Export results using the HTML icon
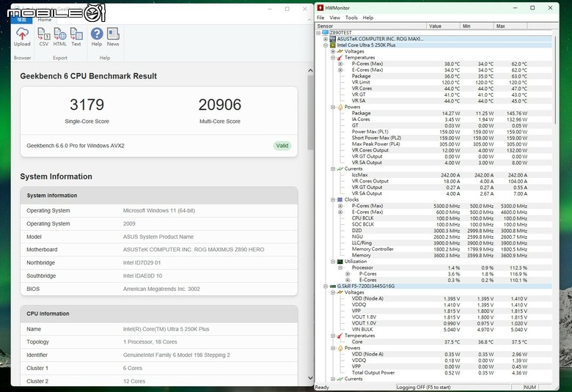This screenshot has width=572, height=392. coord(60,34)
